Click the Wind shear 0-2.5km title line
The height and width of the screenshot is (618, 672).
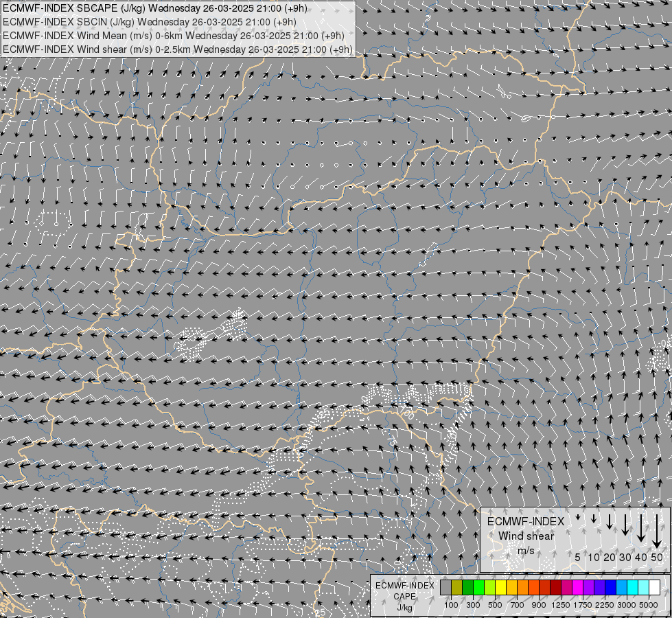(177, 49)
